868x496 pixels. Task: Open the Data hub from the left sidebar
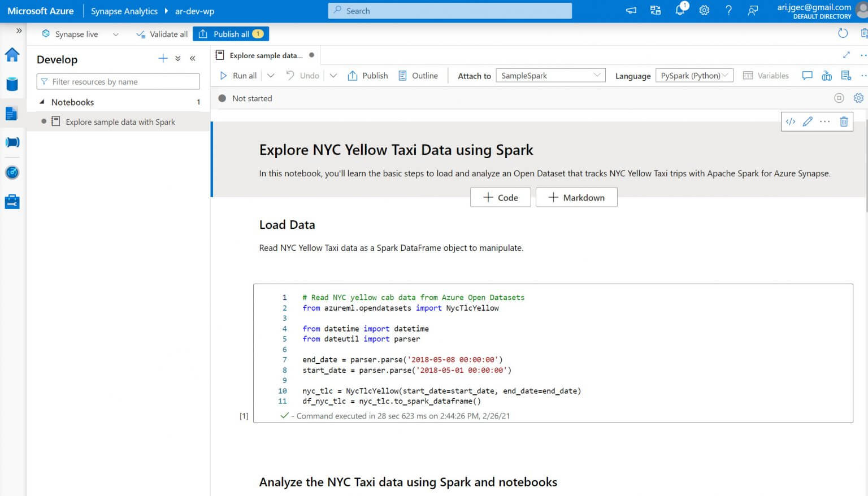click(x=12, y=84)
